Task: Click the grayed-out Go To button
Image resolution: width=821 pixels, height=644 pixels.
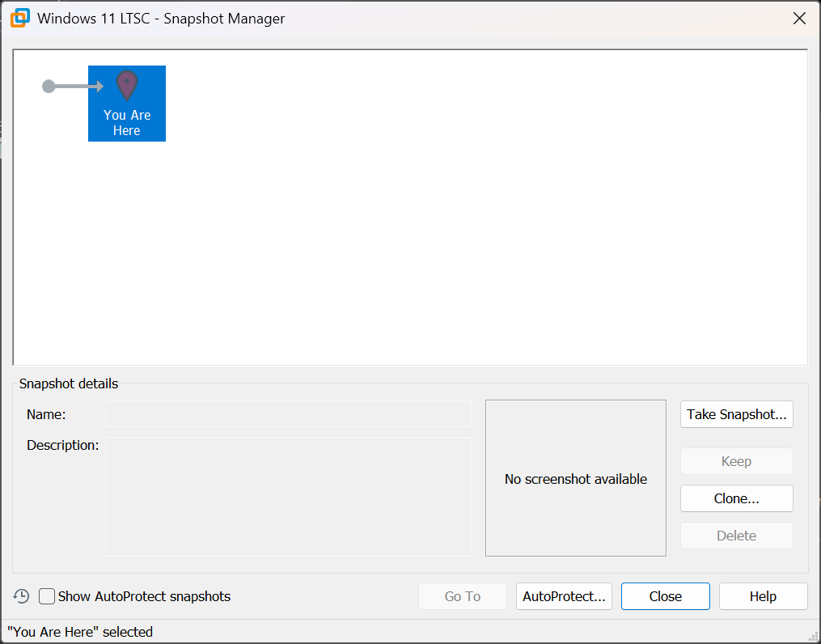Action: click(463, 595)
